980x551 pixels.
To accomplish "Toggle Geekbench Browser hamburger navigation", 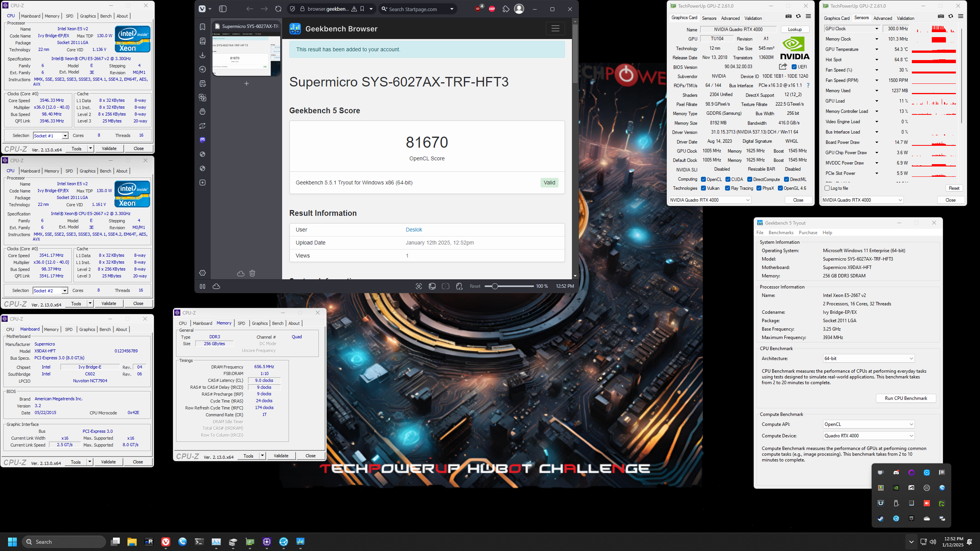I will click(555, 28).
